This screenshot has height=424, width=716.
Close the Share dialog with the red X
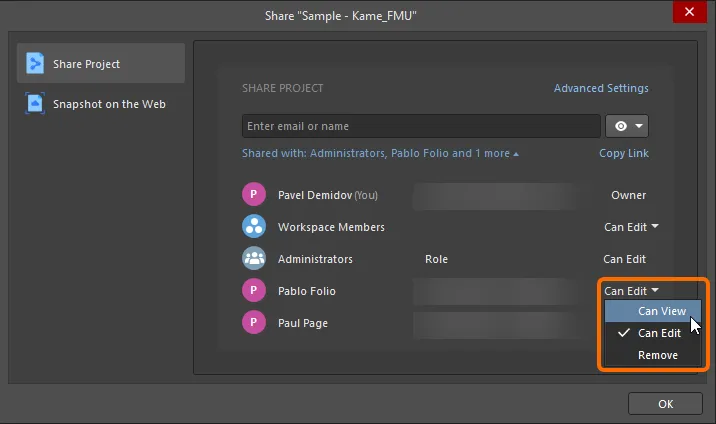pyautogui.click(x=690, y=12)
